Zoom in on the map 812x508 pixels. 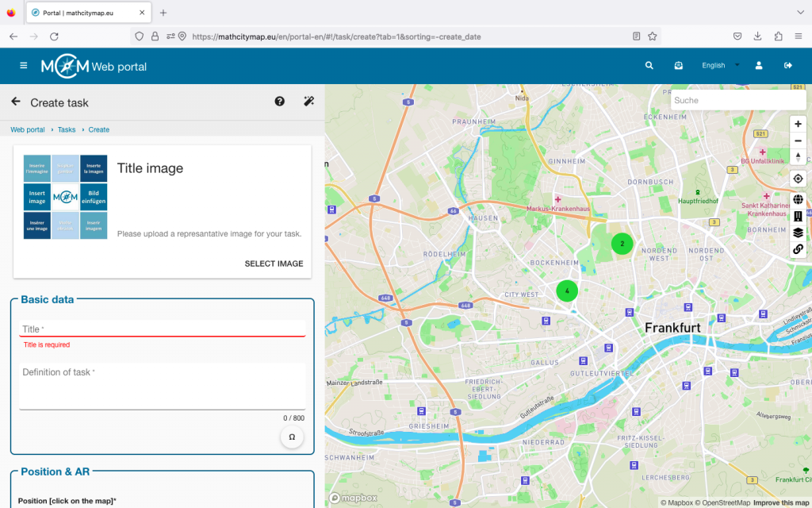pyautogui.click(x=798, y=124)
